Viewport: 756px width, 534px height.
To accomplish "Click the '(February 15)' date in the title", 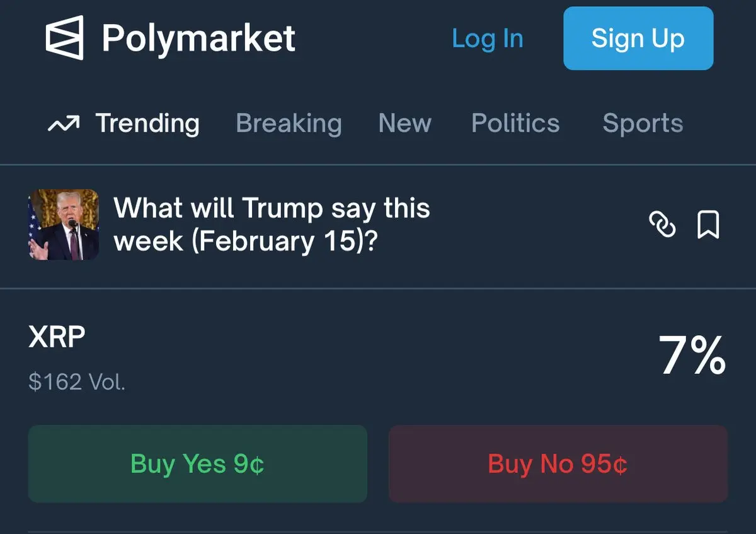I will pyautogui.click(x=283, y=241).
